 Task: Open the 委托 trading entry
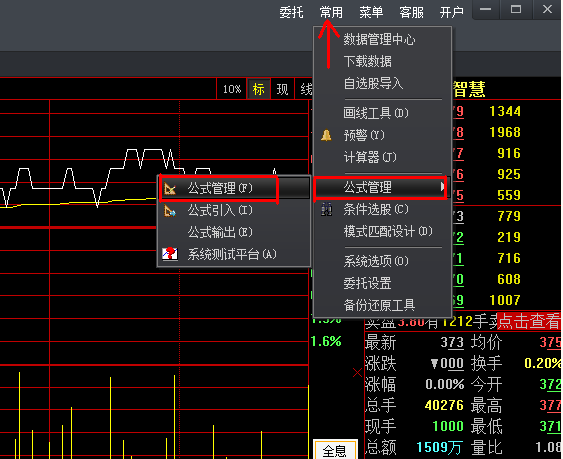point(291,12)
